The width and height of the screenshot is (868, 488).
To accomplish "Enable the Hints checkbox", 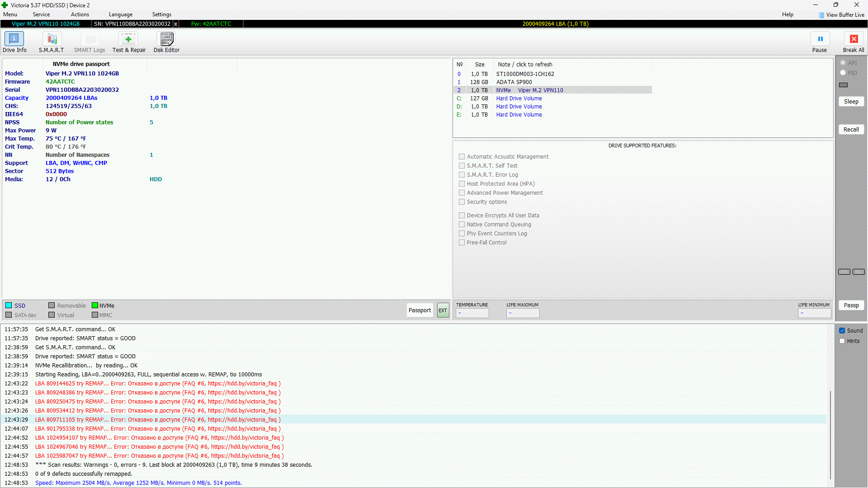I will 842,341.
